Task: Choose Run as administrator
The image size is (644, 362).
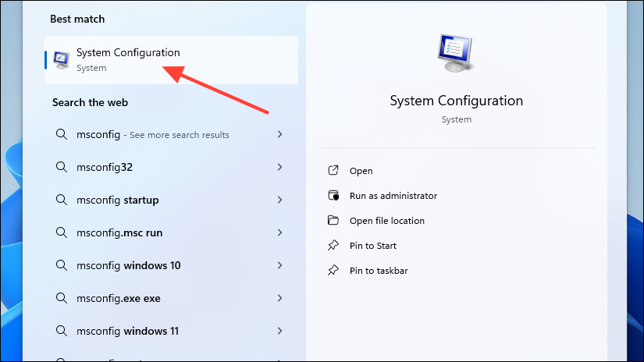Action: [x=393, y=196]
